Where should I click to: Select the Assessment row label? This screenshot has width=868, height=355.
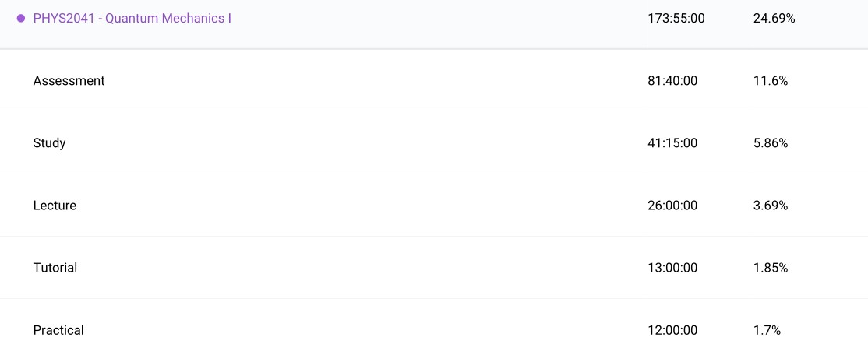(69, 81)
